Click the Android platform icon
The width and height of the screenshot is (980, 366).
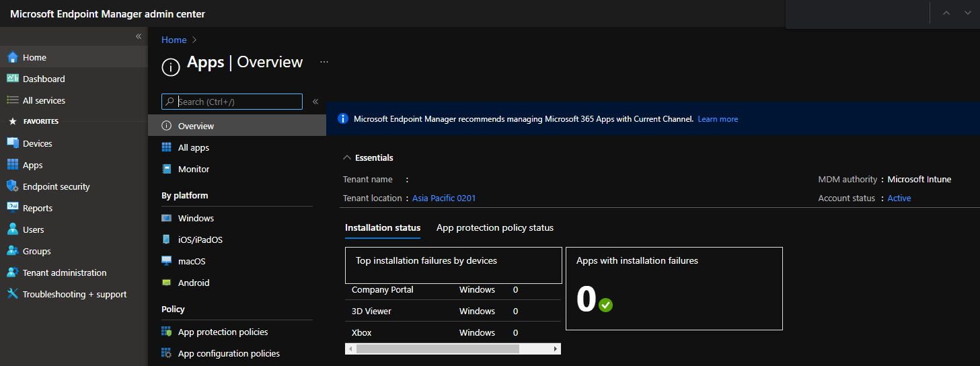click(167, 283)
